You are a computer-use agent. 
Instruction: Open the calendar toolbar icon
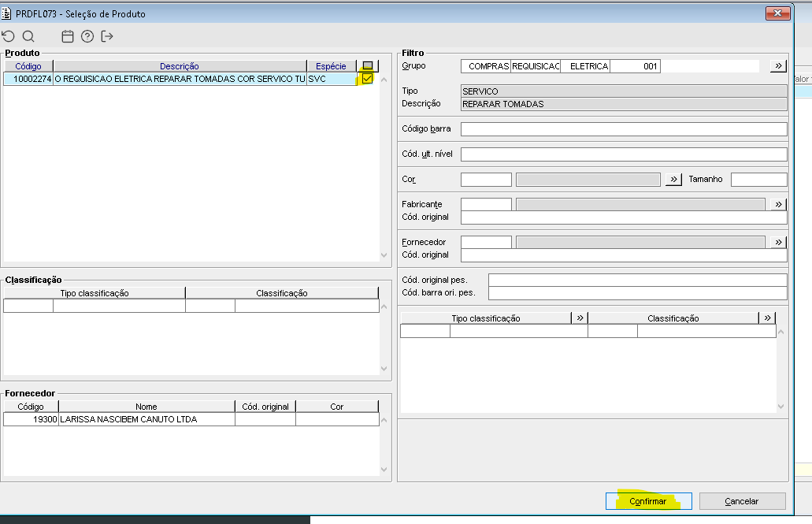(68, 36)
